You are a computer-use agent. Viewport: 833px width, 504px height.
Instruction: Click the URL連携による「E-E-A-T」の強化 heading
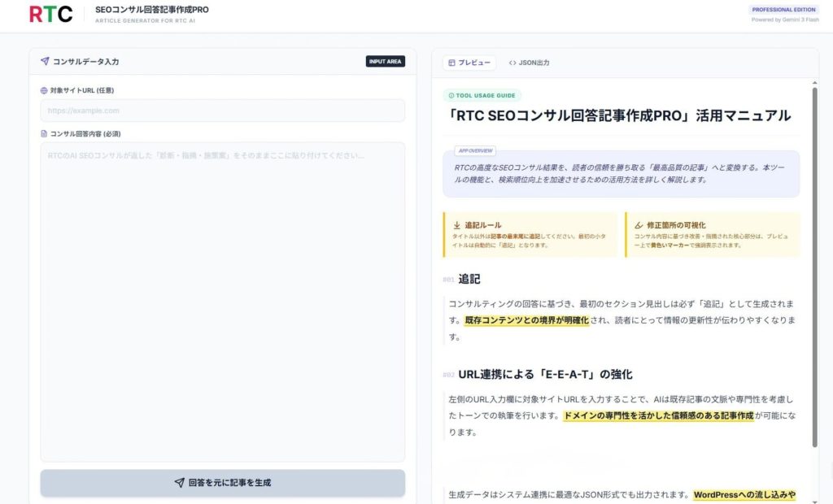[x=545, y=374]
